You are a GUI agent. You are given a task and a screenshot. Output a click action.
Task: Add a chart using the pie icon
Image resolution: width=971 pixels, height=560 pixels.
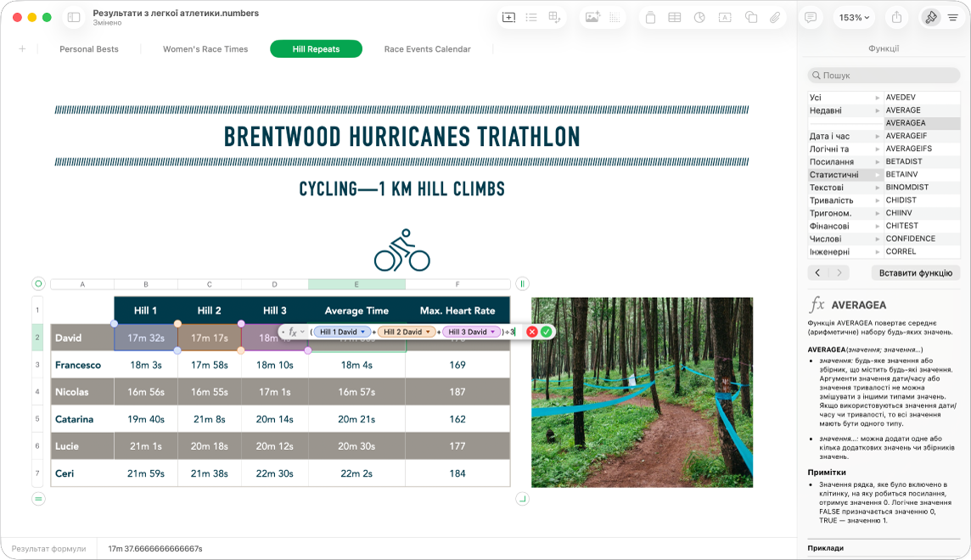click(699, 17)
